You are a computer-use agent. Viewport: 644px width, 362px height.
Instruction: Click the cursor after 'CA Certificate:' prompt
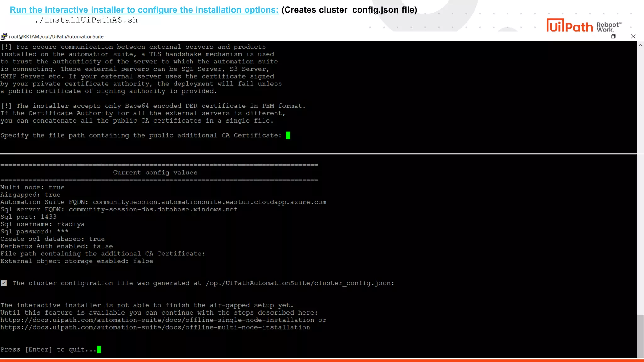coord(288,135)
